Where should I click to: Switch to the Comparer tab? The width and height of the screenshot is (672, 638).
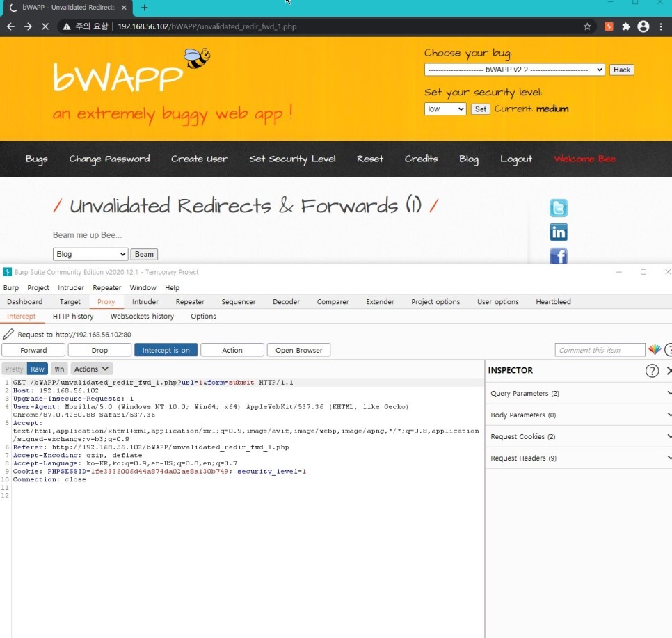(x=333, y=301)
